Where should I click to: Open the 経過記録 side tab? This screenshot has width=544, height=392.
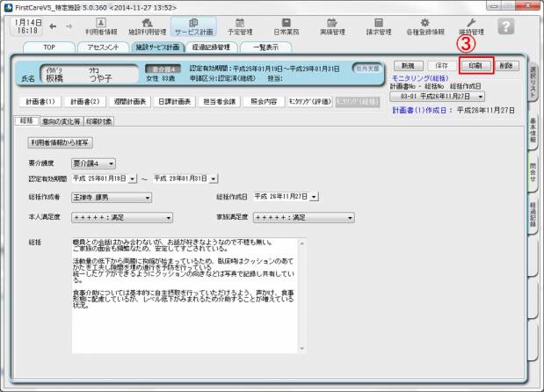point(533,215)
